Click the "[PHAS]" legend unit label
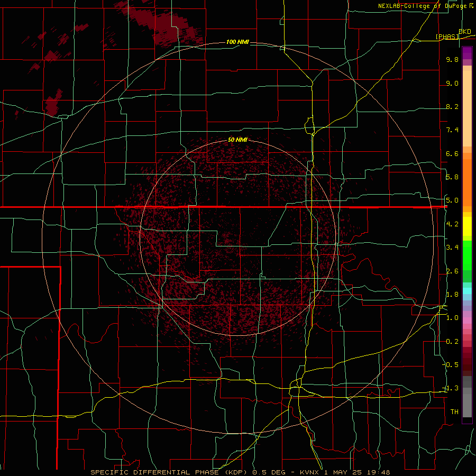 tap(447, 36)
